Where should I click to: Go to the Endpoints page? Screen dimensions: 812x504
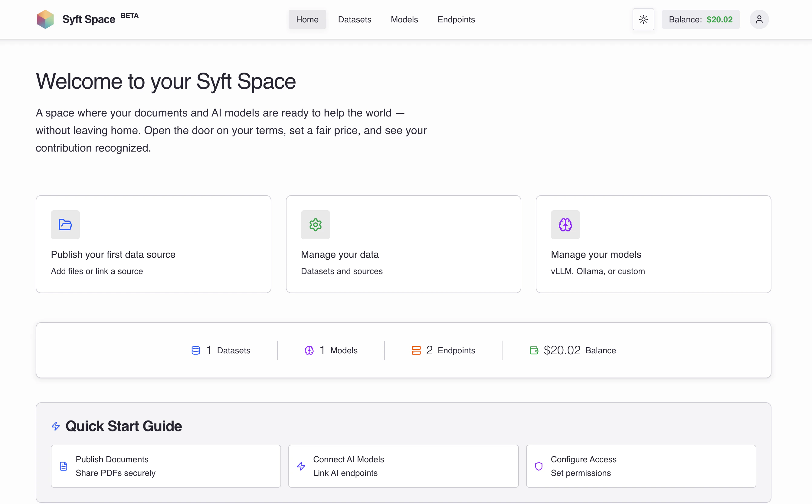click(456, 19)
